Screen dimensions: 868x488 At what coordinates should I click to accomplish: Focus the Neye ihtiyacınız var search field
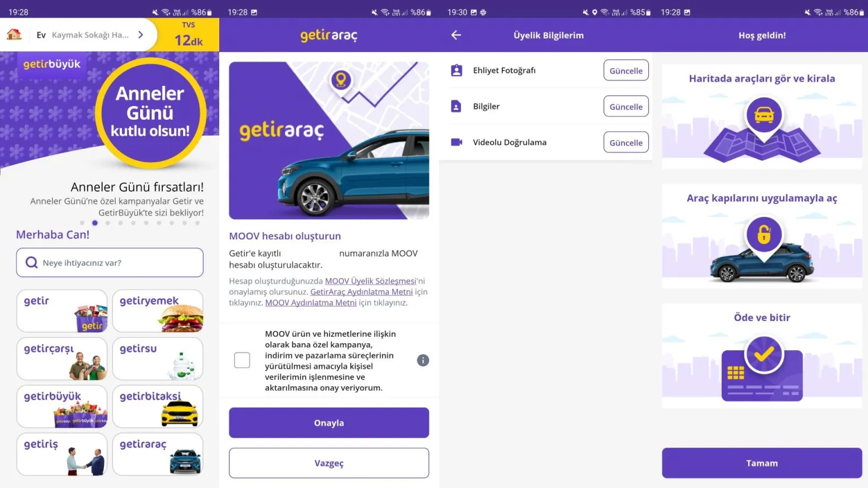[x=110, y=263]
